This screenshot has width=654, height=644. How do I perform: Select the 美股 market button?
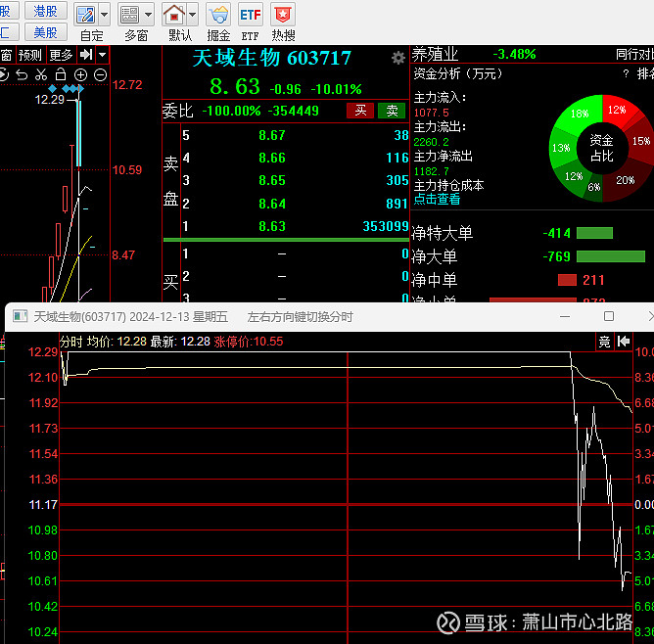45,32
